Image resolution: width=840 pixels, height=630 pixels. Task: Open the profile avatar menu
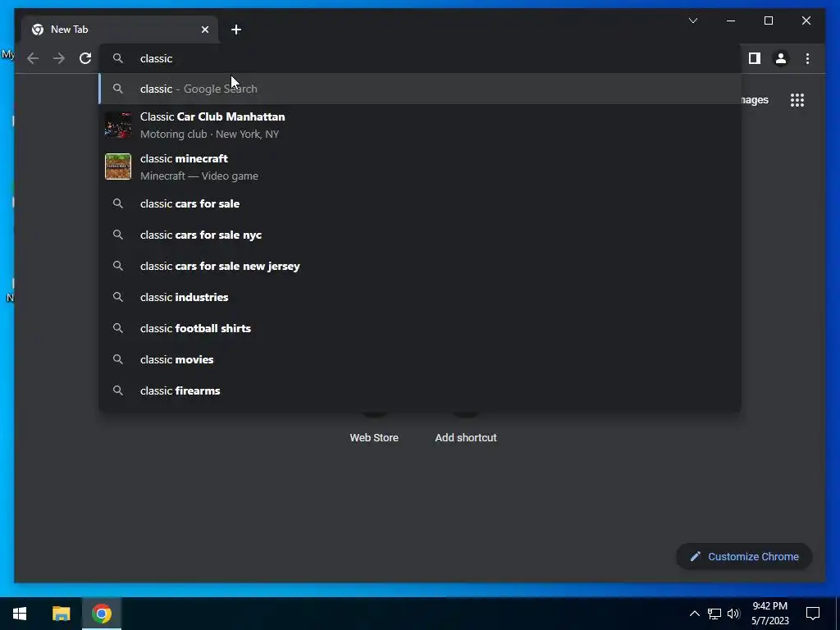781,58
